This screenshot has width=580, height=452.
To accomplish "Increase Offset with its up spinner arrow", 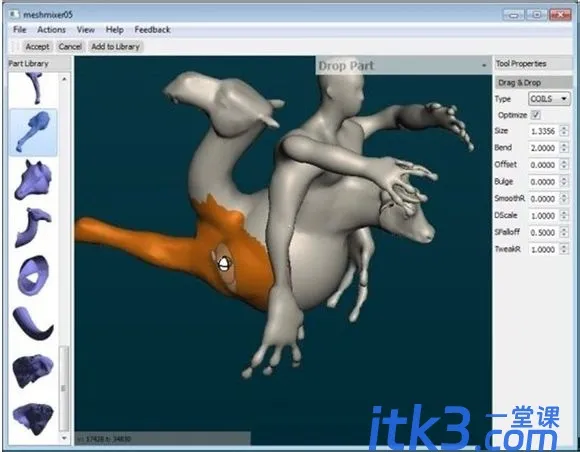I will tap(564, 162).
